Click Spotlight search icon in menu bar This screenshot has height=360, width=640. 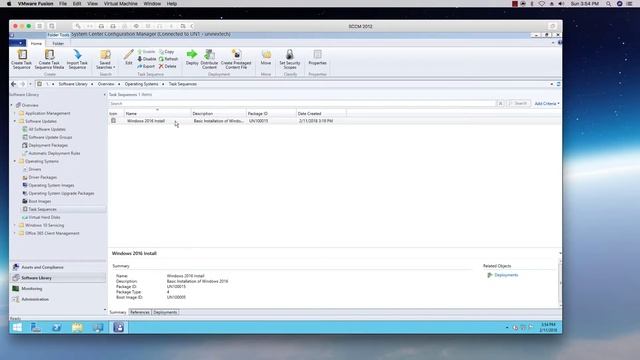click(608, 4)
